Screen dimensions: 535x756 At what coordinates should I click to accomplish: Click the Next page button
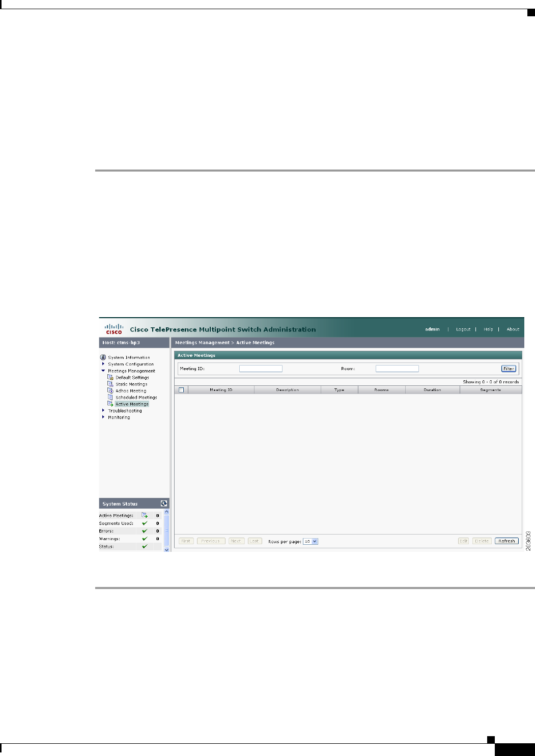[236, 541]
